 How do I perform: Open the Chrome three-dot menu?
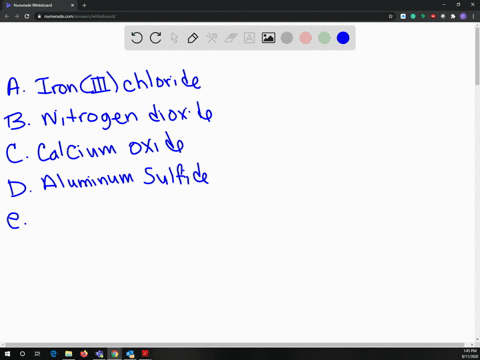click(x=473, y=16)
